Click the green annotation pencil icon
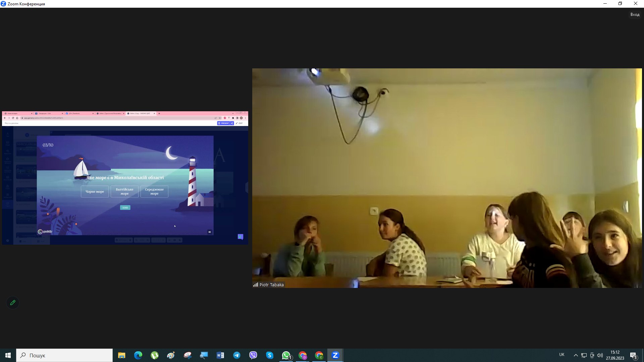This screenshot has height=362, width=644. pos(13,303)
